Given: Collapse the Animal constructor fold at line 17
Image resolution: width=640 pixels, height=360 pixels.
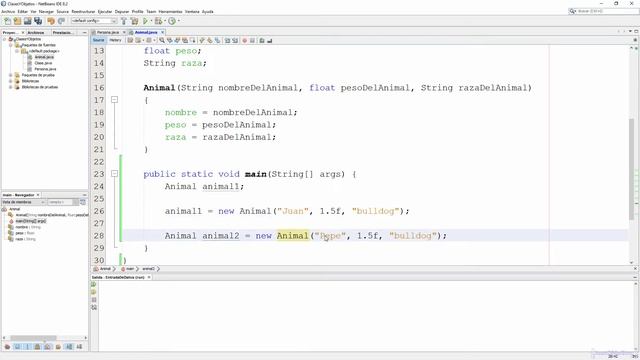Looking at the screenshot, I should click(x=115, y=100).
